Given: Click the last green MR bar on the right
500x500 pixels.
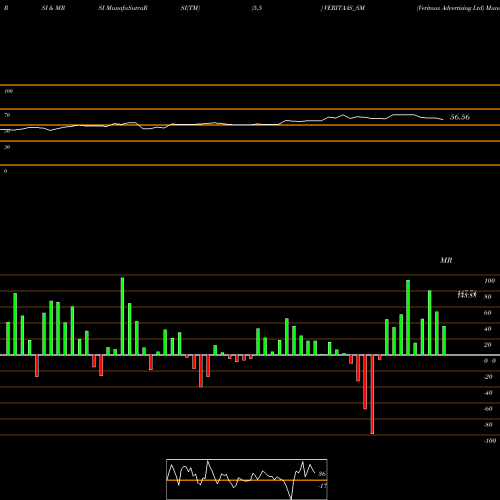Looking at the screenshot, I should (444, 340).
